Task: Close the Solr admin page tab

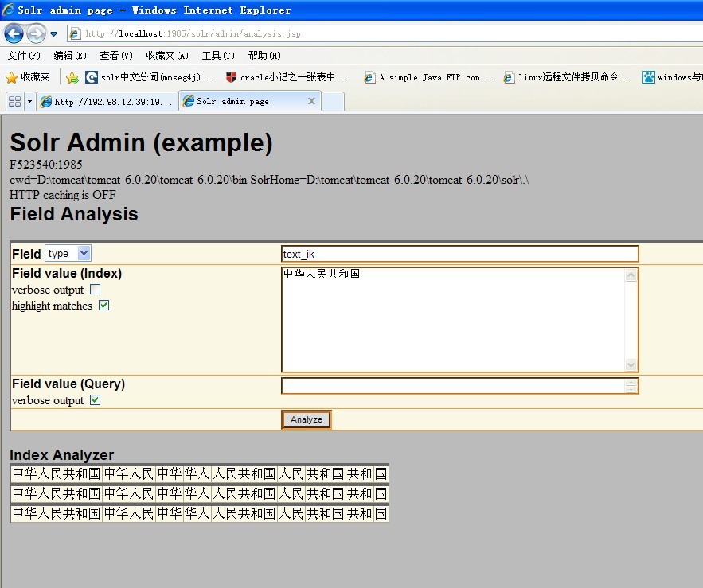Action: tap(311, 101)
